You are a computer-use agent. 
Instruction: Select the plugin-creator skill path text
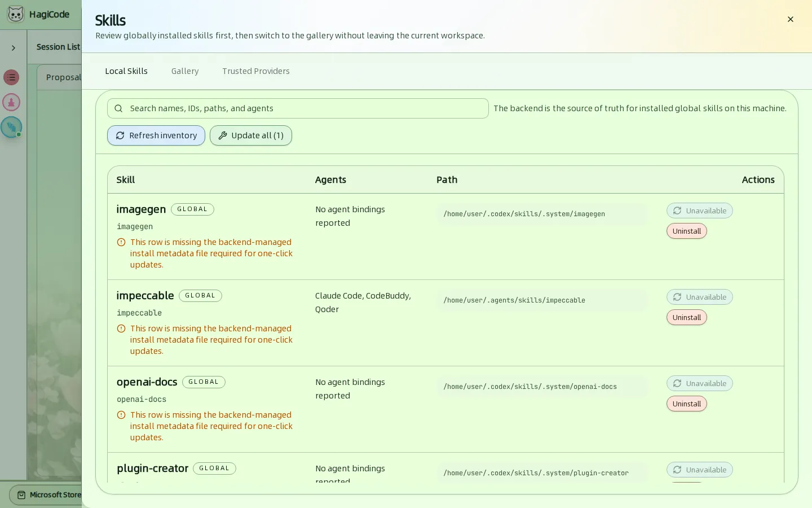[x=536, y=473]
